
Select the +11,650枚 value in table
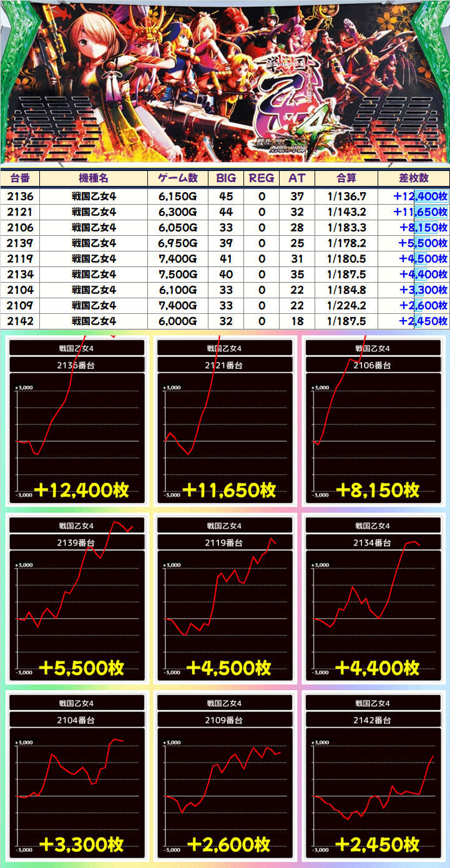[420, 212]
